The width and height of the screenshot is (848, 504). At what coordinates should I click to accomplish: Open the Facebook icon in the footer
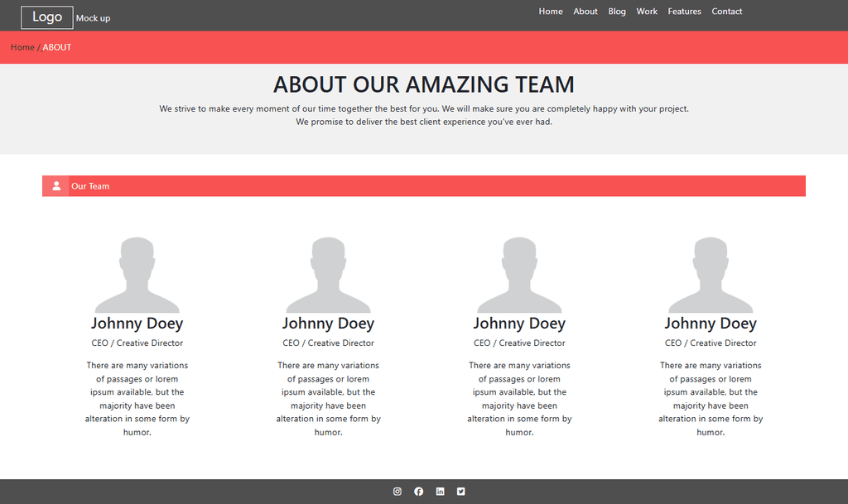(x=418, y=492)
